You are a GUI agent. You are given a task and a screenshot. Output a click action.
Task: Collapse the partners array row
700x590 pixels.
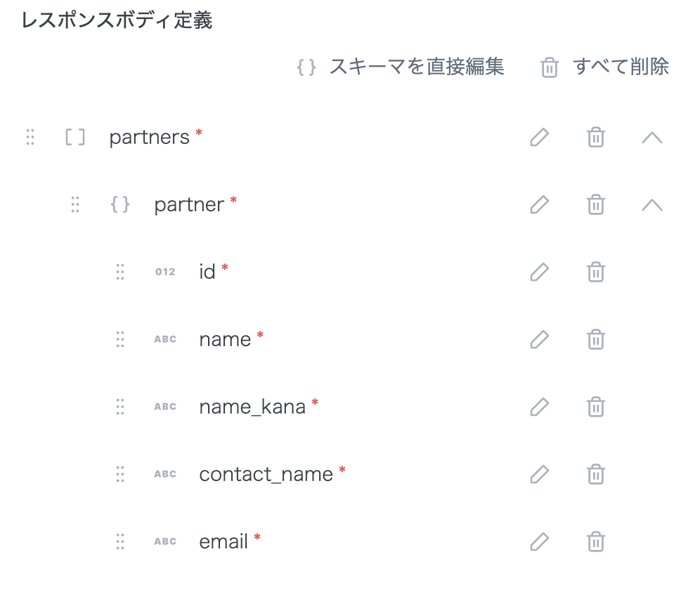pos(652,137)
